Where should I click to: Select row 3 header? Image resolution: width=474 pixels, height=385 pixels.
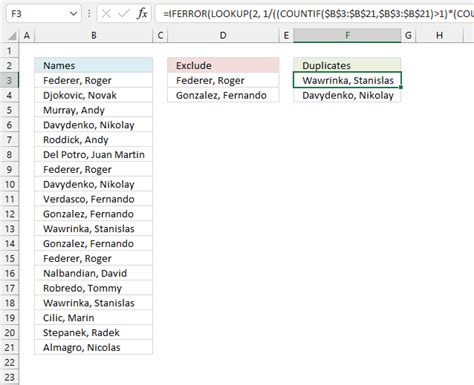[x=9, y=80]
